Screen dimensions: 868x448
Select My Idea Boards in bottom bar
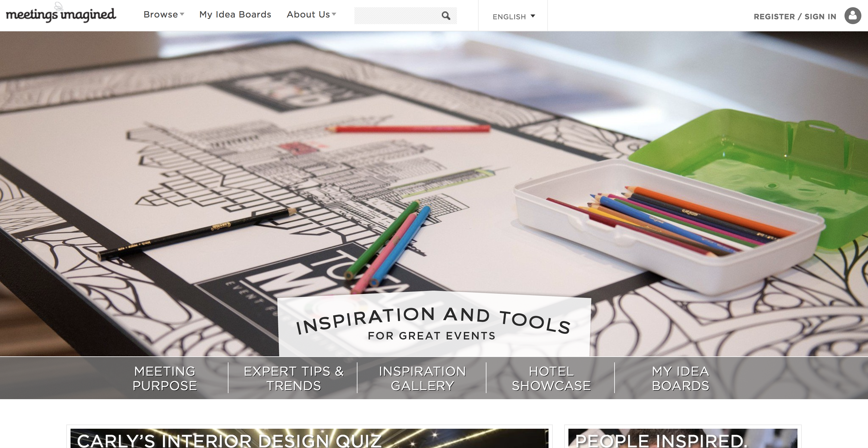[x=680, y=378]
